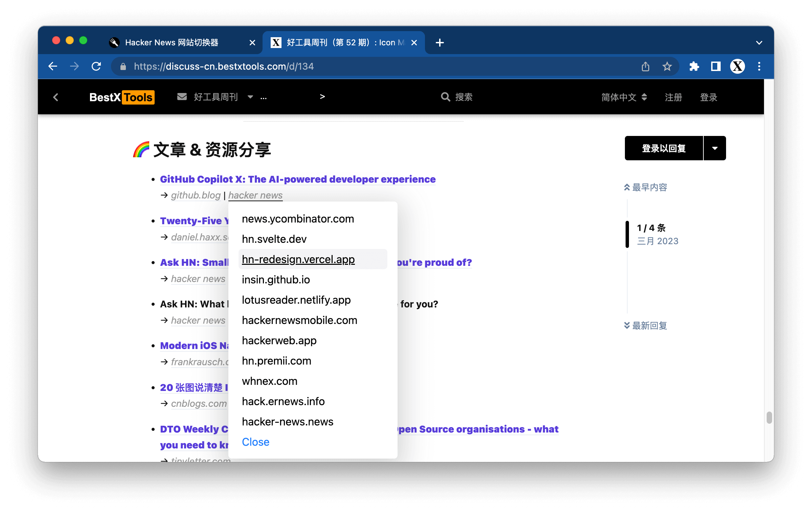
Task: Select news.ycombinator.com from dropdown
Action: (297, 219)
